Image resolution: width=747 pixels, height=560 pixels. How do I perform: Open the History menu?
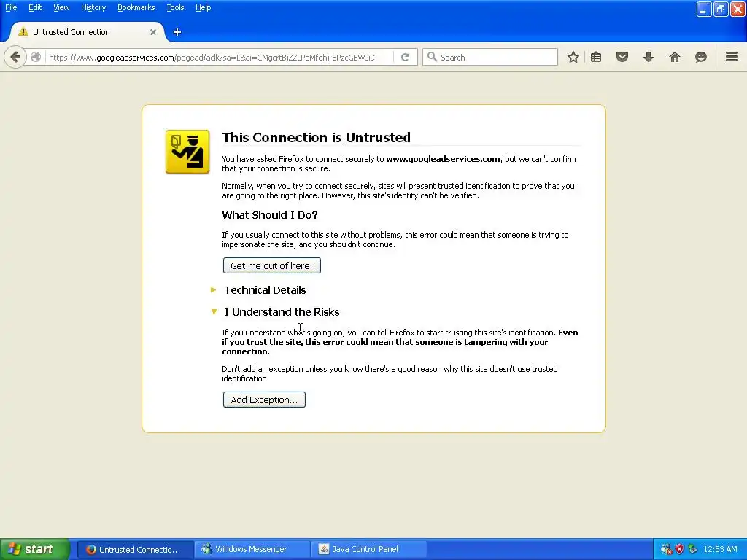93,7
